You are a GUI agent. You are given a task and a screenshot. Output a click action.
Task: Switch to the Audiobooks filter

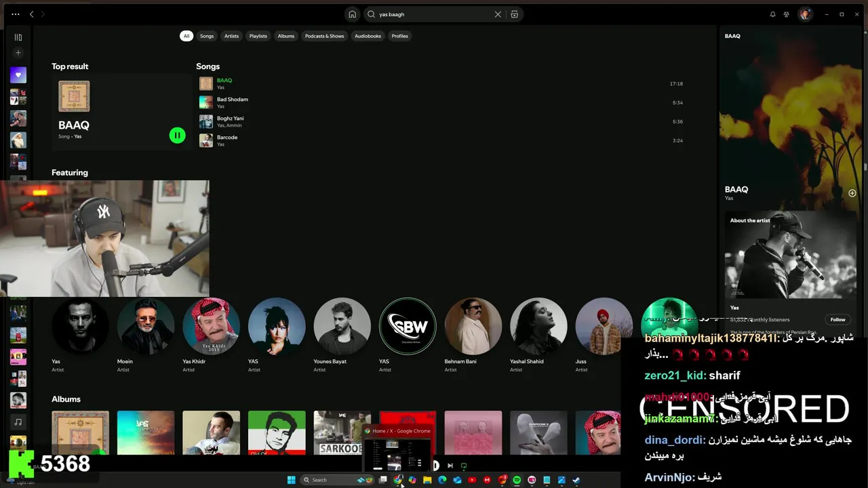coord(368,36)
